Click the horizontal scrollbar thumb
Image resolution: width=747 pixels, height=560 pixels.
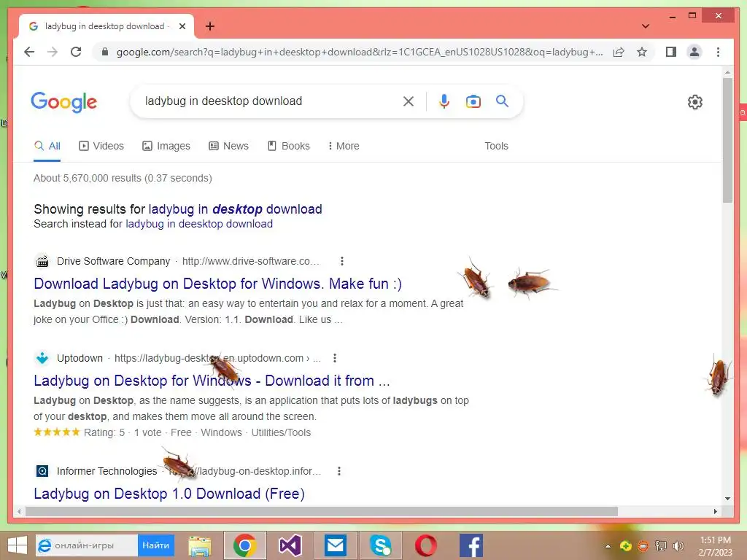322,511
